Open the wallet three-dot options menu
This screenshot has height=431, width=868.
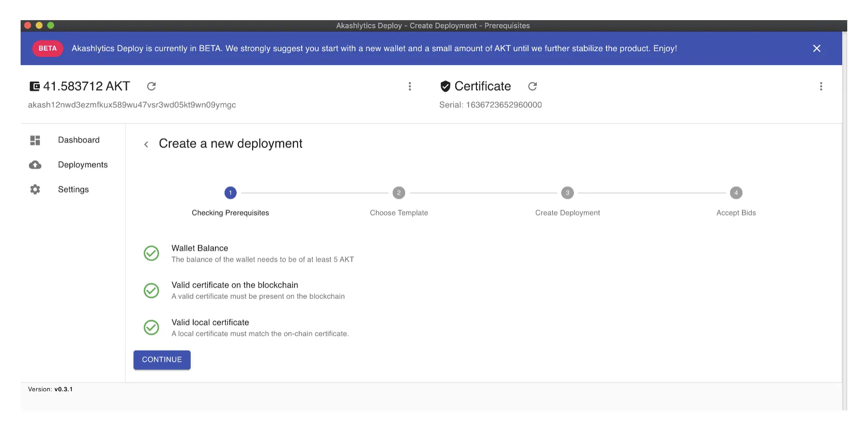tap(410, 86)
